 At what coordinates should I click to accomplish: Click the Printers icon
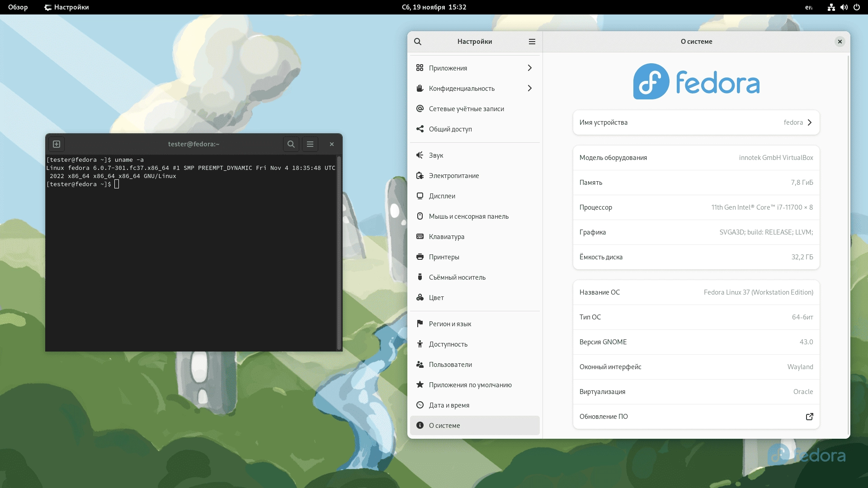click(420, 257)
